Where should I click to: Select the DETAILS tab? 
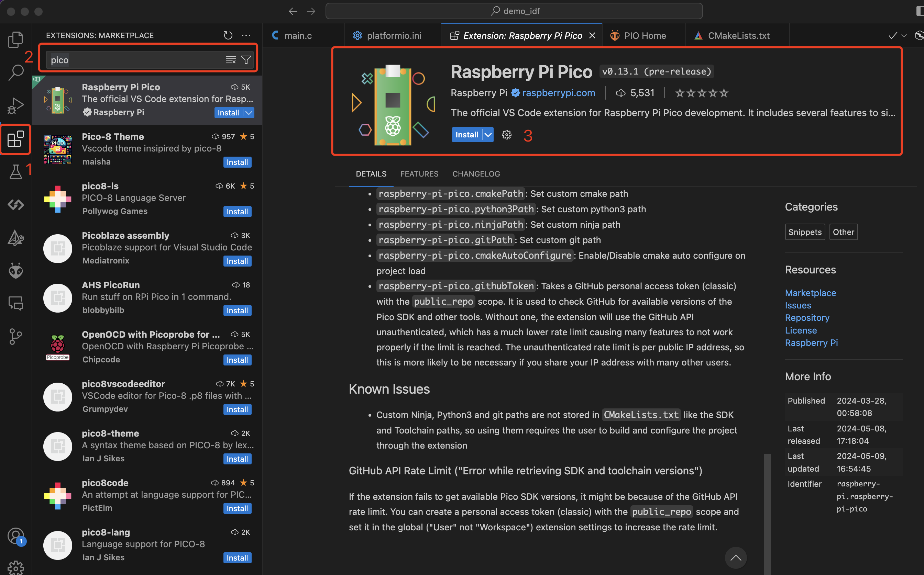tap(371, 174)
